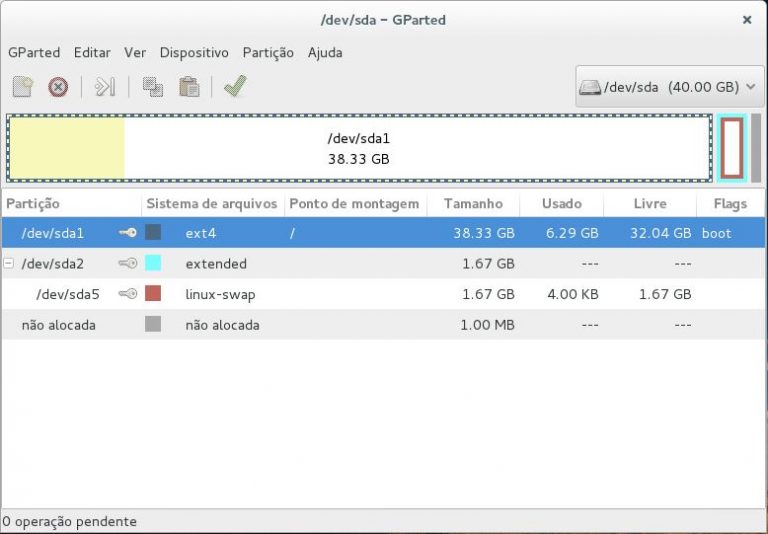This screenshot has width=768, height=534.
Task: Click the cyan extended color swatch
Action: [153, 264]
